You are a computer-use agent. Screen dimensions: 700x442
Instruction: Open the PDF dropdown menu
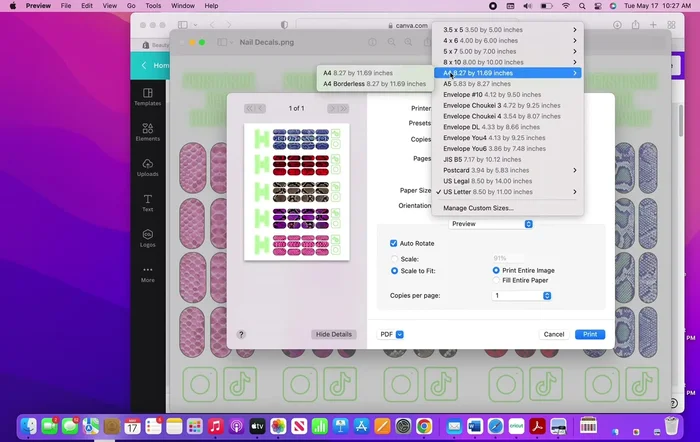[x=392, y=334]
